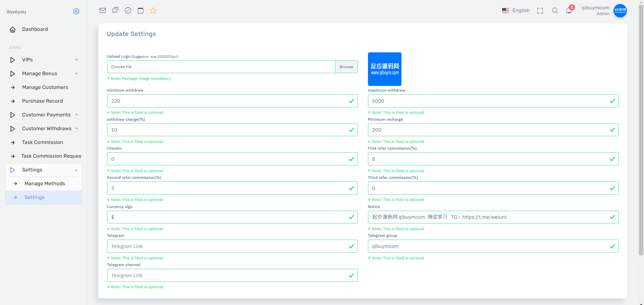Open Purchase Record page
The height and width of the screenshot is (305, 644).
(42, 101)
